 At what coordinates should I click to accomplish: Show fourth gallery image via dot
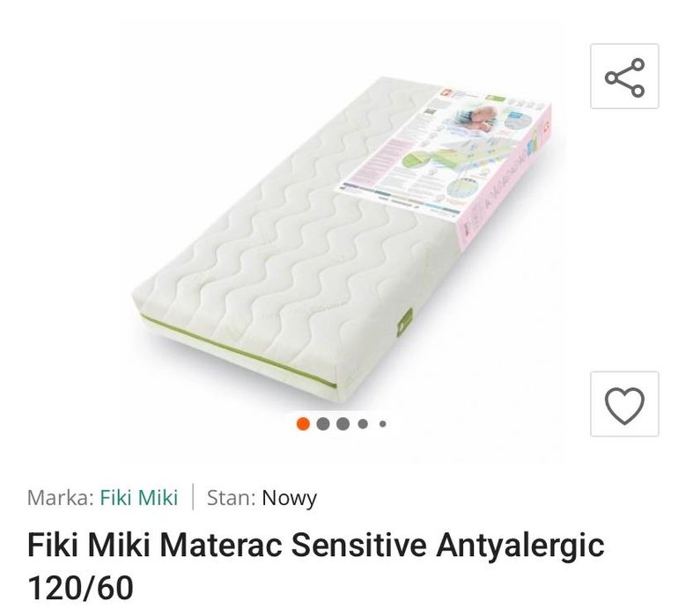[x=363, y=423]
